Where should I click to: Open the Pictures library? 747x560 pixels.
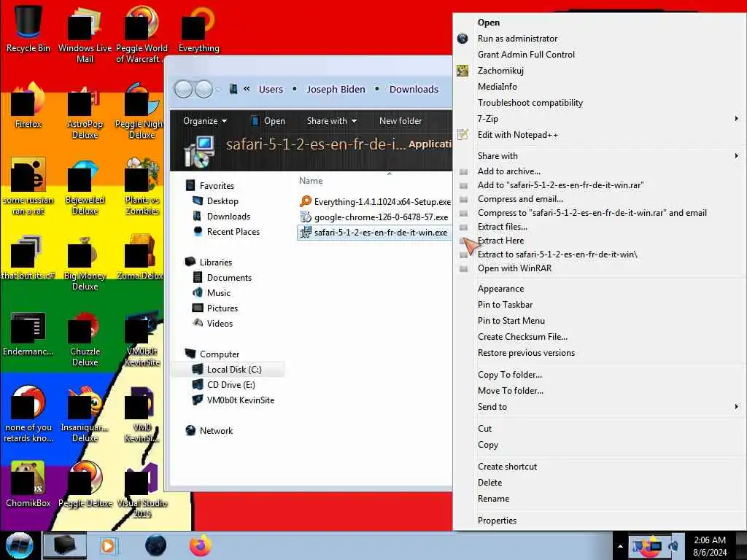click(215, 308)
